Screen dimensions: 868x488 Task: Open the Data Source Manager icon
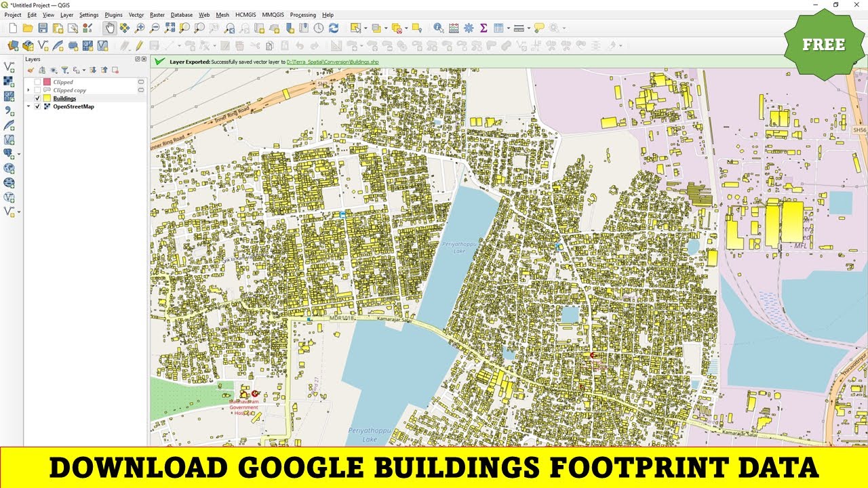point(13,46)
